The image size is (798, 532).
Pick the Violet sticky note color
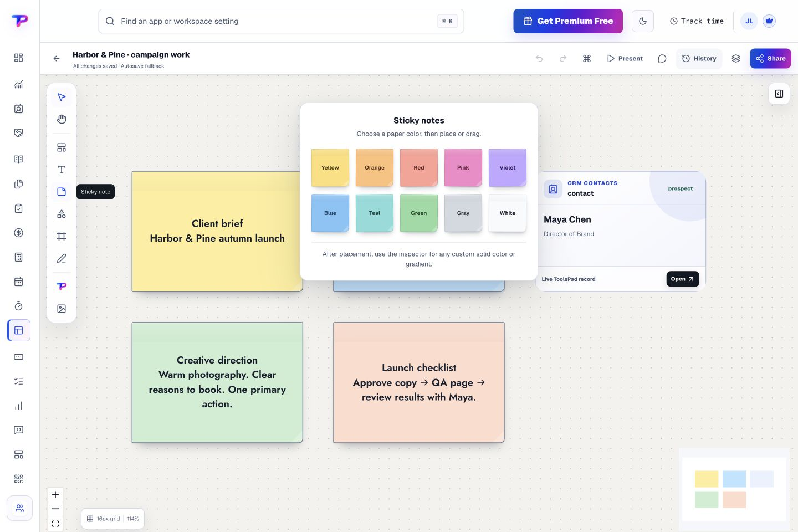coord(508,167)
